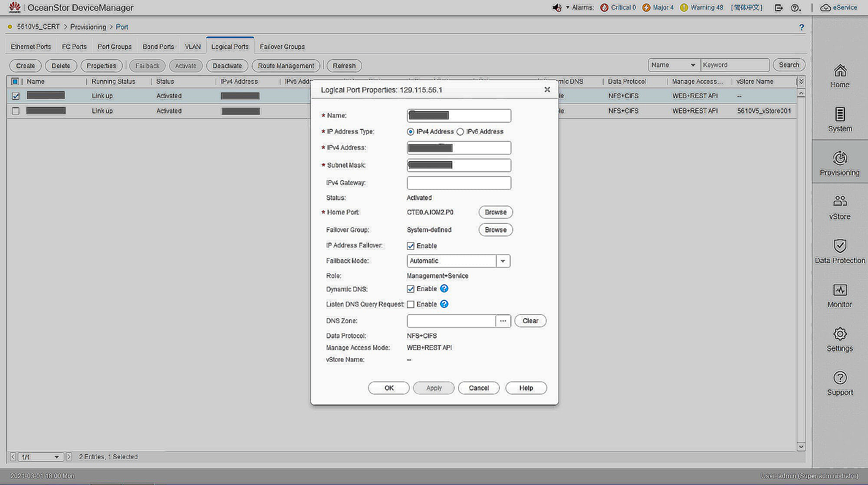The height and width of the screenshot is (485, 868).
Task: Open the Home page from the sidebar
Action: (x=839, y=76)
